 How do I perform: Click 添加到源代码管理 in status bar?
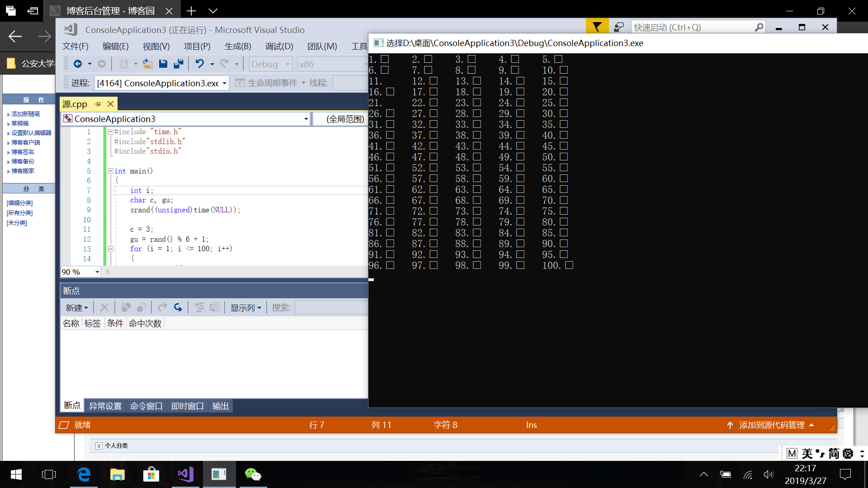[771, 425]
